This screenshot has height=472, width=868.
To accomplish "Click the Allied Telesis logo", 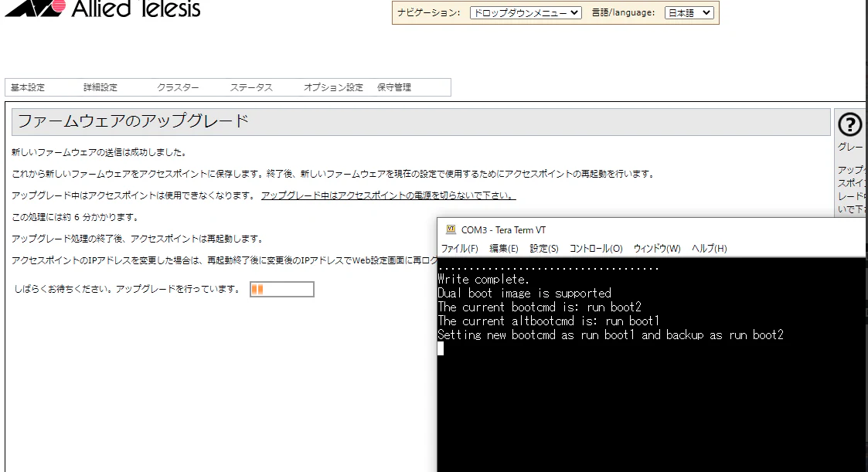I will coord(102,8).
